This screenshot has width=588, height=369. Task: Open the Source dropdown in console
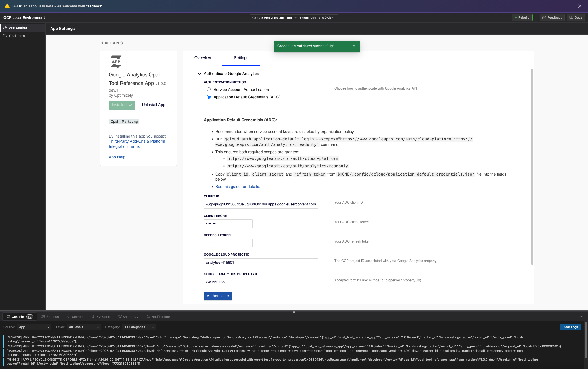(34, 327)
